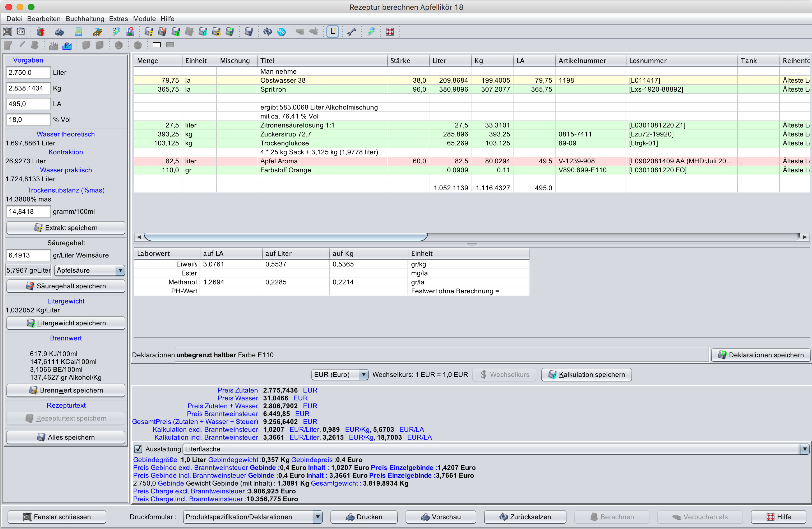This screenshot has width=812, height=529.
Task: Click the blue percent circle icon
Action: (x=281, y=32)
